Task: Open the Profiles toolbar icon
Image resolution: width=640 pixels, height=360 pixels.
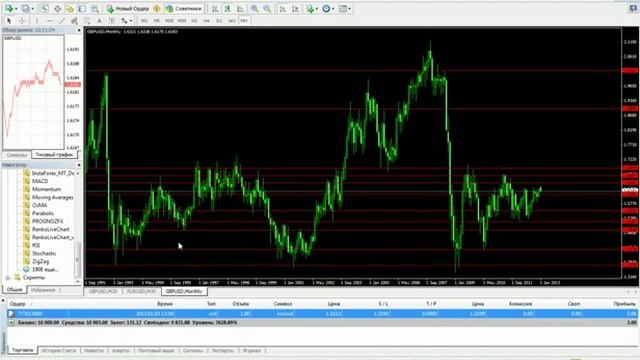Action: click(25, 9)
